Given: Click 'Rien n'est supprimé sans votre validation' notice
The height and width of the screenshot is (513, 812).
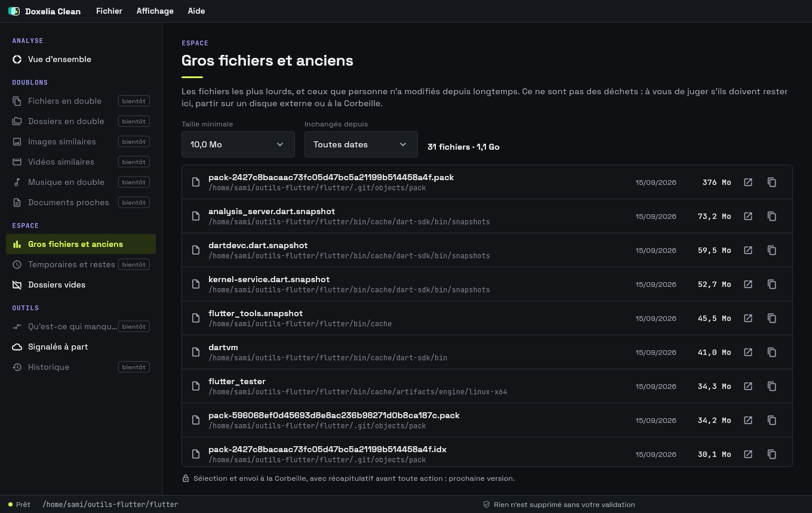Looking at the screenshot, I should [x=564, y=505].
